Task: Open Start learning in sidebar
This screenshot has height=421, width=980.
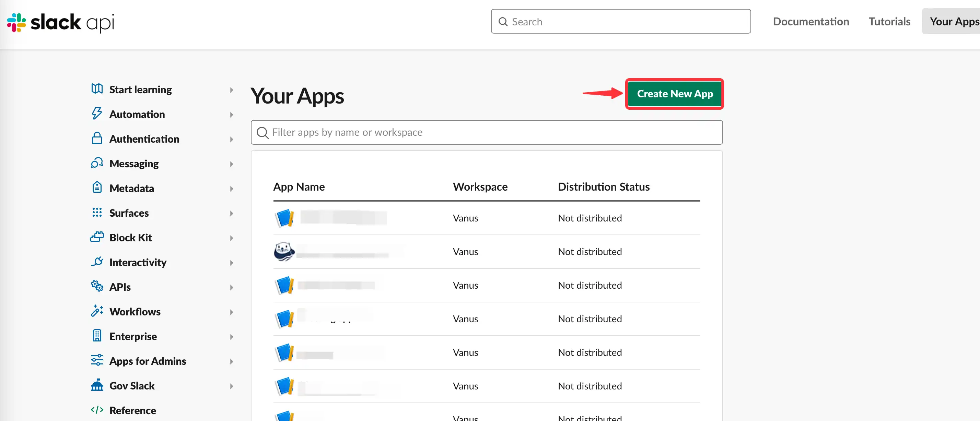Action: 140,90
